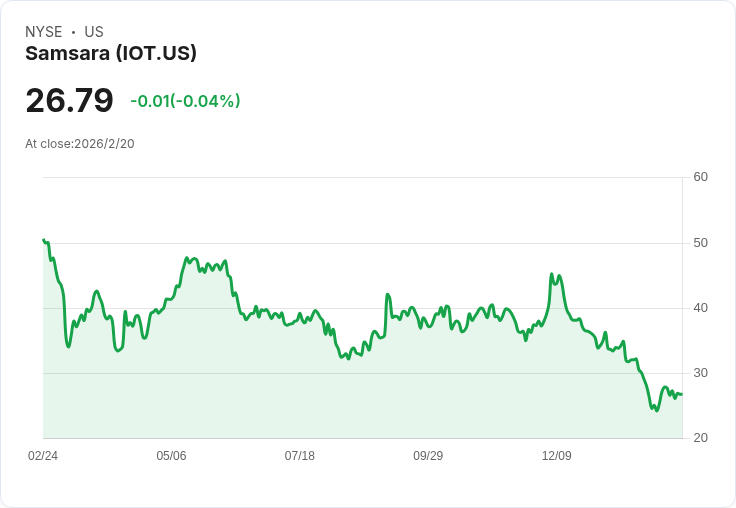Click the chart line's final rightmost point
The width and height of the screenshot is (736, 508).
tap(681, 394)
